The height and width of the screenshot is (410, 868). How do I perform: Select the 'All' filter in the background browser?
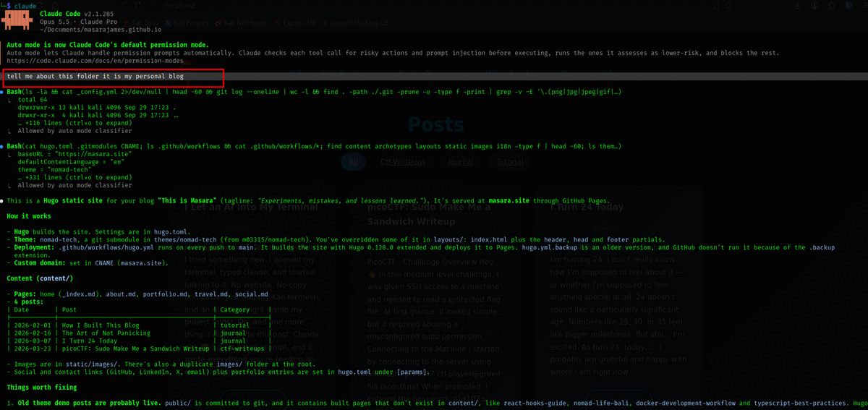point(353,163)
